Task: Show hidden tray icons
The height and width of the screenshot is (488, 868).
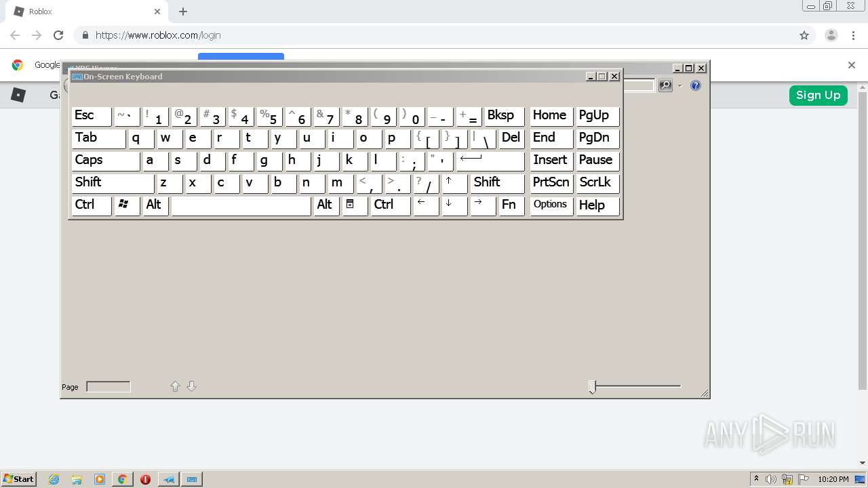Action: point(757,479)
